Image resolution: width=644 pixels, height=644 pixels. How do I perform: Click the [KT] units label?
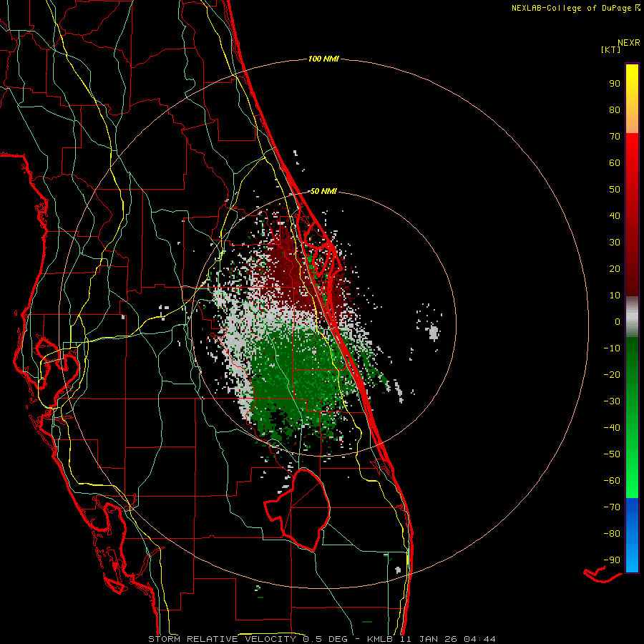(611, 49)
